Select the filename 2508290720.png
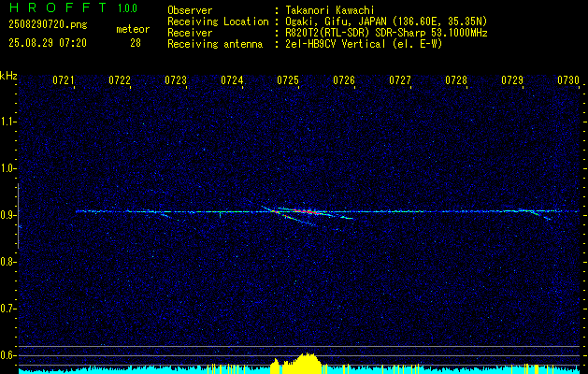The image size is (588, 374). click(x=48, y=25)
